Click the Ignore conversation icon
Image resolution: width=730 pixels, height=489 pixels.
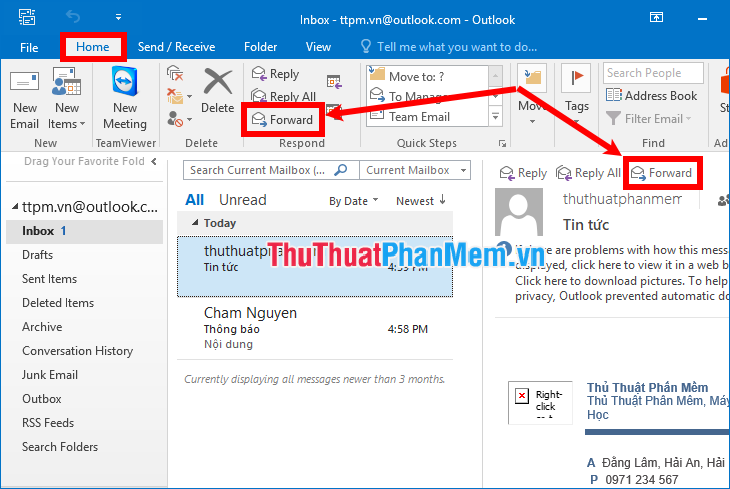click(x=175, y=73)
